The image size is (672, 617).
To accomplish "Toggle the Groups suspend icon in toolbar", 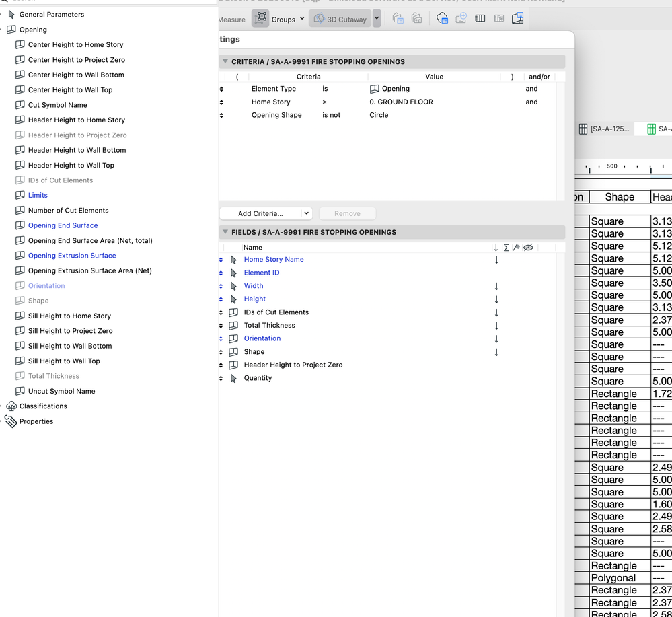I will click(x=260, y=18).
